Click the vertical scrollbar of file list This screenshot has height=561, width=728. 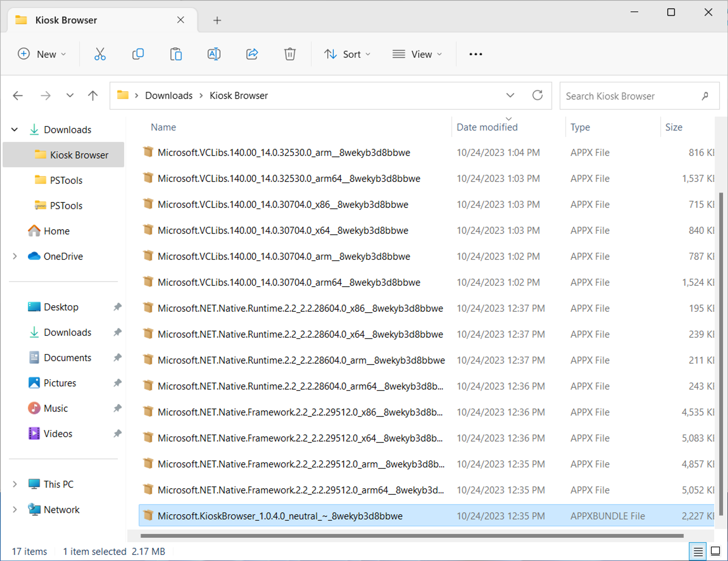point(721,354)
